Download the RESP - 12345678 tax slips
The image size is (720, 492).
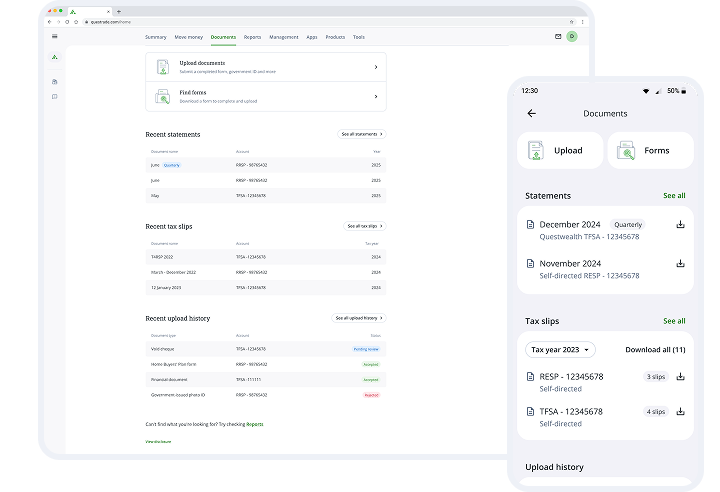(x=681, y=376)
